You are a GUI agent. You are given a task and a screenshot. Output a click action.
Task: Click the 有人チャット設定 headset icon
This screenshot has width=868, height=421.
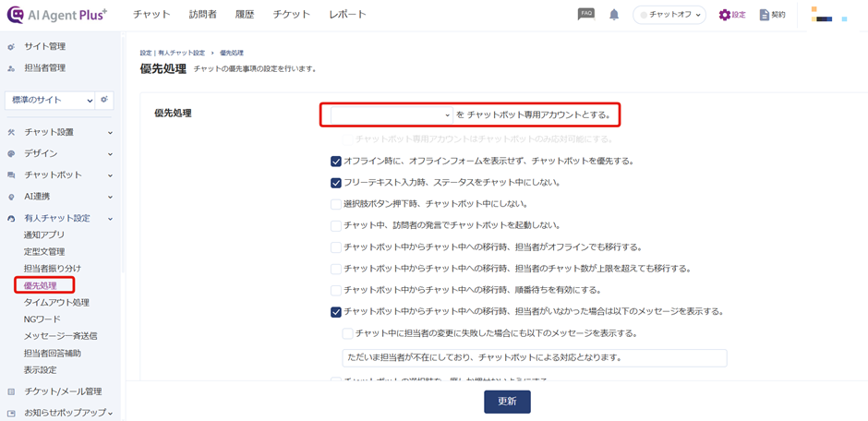pos(11,219)
